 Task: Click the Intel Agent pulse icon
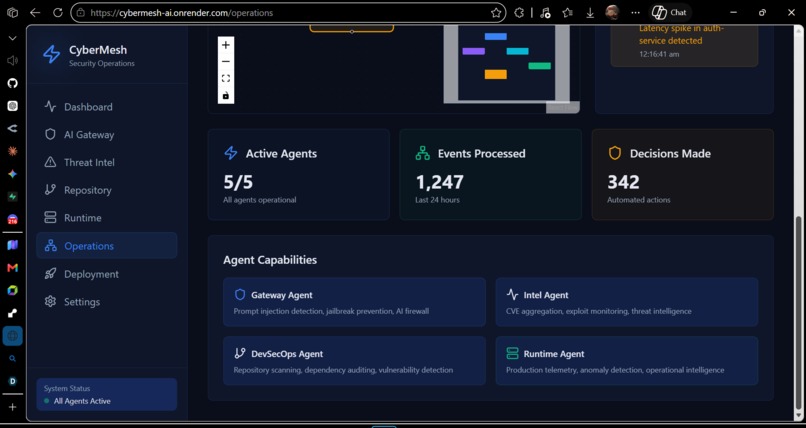(x=512, y=294)
